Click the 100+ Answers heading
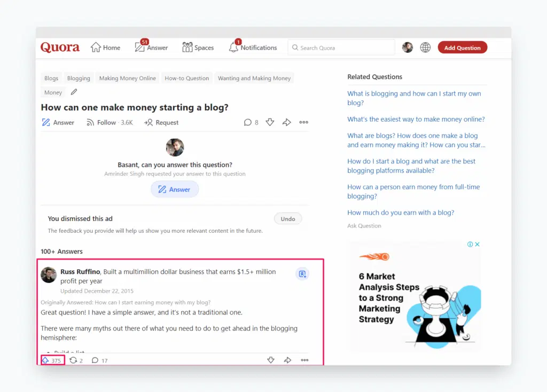Viewport: 547px width, 392px height. click(x=62, y=252)
